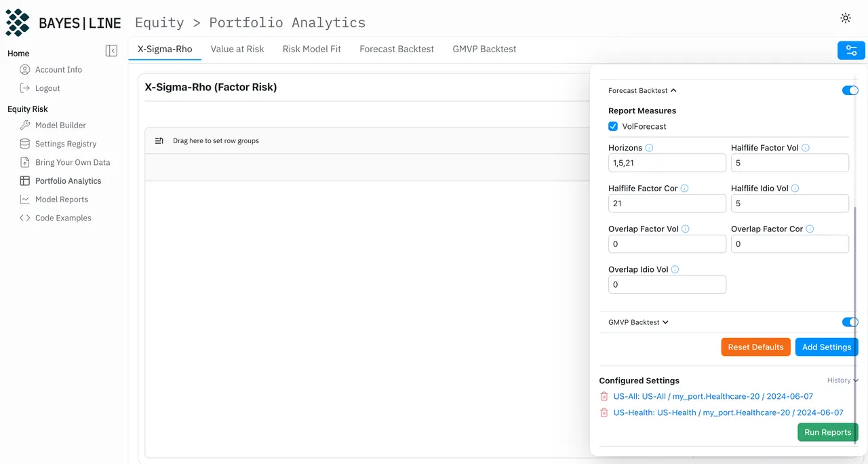Disable the Forecast Backtest toggle switch
Image resolution: width=868 pixels, height=464 pixels.
coord(850,90)
